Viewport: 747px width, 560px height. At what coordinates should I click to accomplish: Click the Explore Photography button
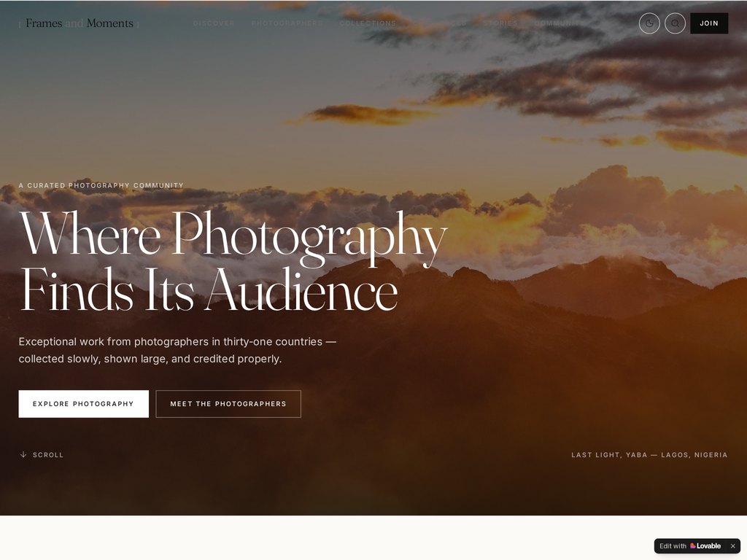(x=83, y=404)
